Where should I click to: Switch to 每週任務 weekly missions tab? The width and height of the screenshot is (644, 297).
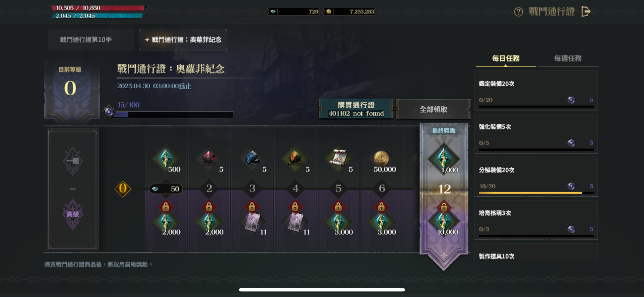pyautogui.click(x=568, y=58)
